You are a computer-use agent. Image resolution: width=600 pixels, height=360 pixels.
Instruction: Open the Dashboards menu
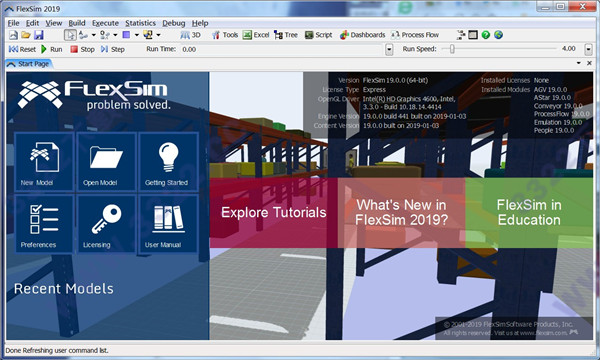[x=362, y=35]
